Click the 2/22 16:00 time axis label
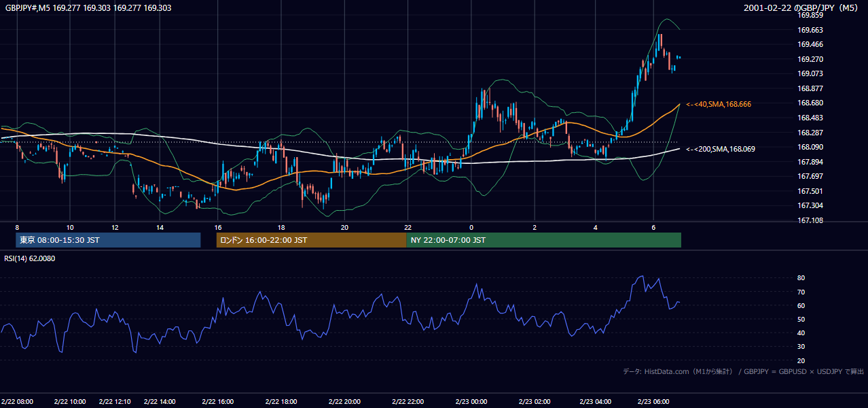The height and width of the screenshot is (408, 868). (218, 402)
